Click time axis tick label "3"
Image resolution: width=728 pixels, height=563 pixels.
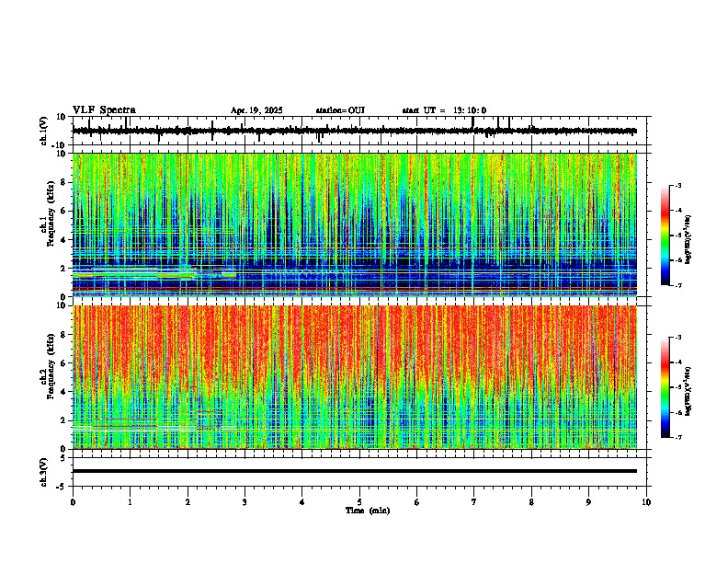[245, 502]
